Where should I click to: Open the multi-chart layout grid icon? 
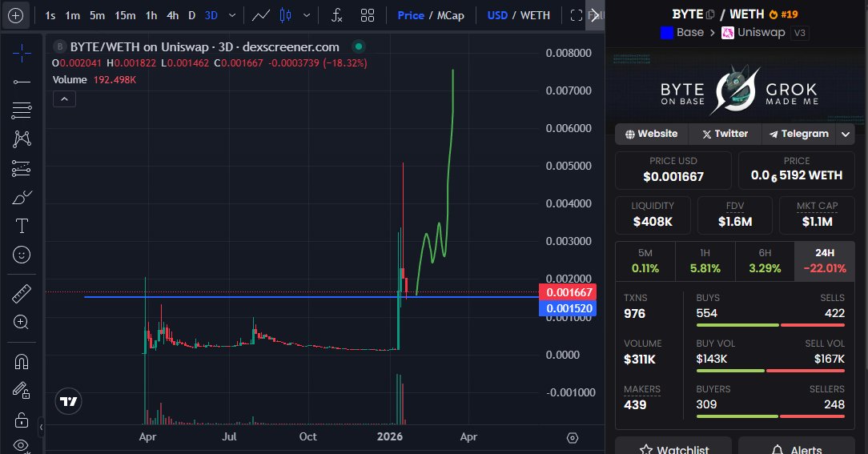367,15
